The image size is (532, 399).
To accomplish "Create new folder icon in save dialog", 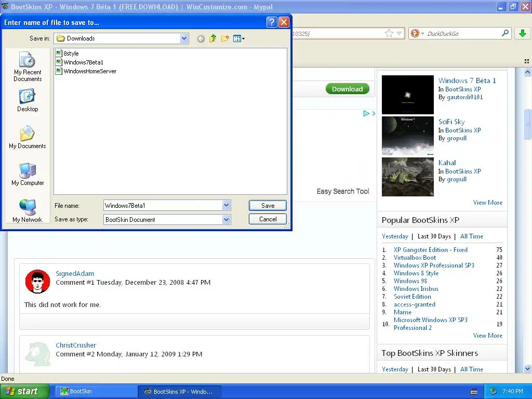I will pos(225,38).
